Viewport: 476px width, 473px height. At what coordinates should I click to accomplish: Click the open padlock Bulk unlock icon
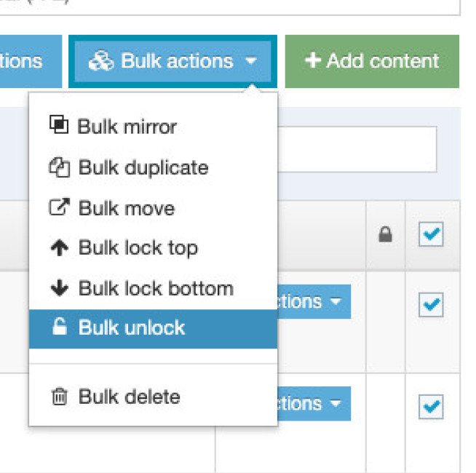coord(59,327)
